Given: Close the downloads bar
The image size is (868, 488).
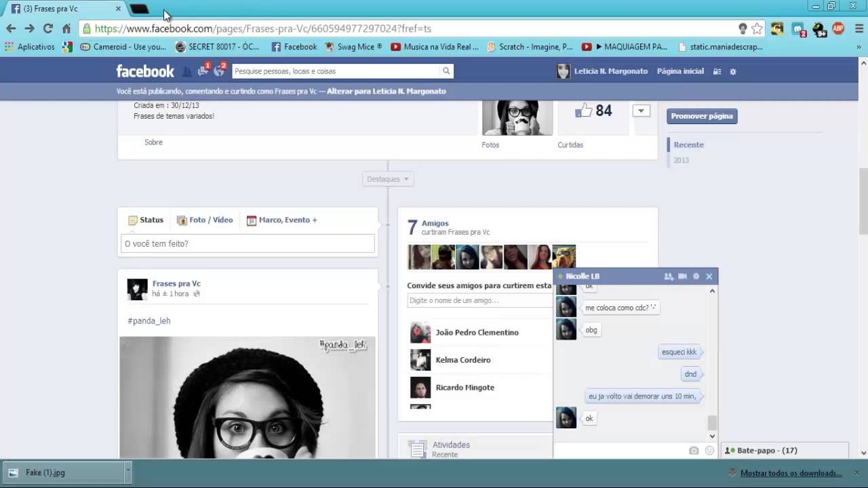Looking at the screenshot, I should point(857,472).
